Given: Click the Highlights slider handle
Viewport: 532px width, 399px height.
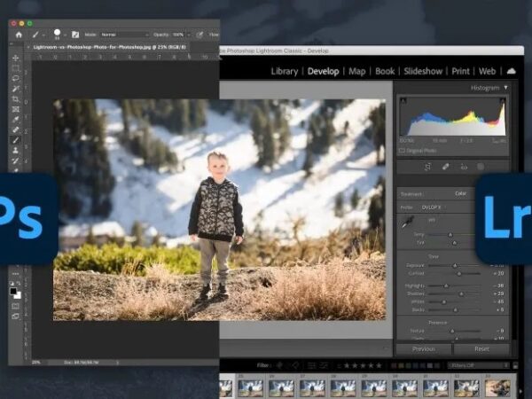Looking at the screenshot, I should (446, 286).
